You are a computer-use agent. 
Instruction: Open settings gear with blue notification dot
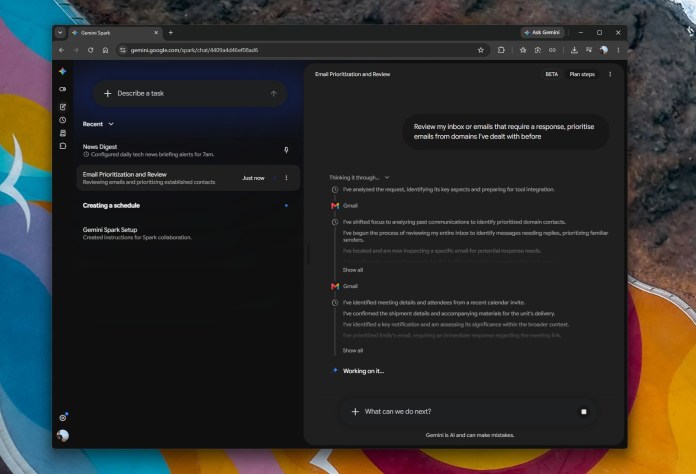point(63,418)
